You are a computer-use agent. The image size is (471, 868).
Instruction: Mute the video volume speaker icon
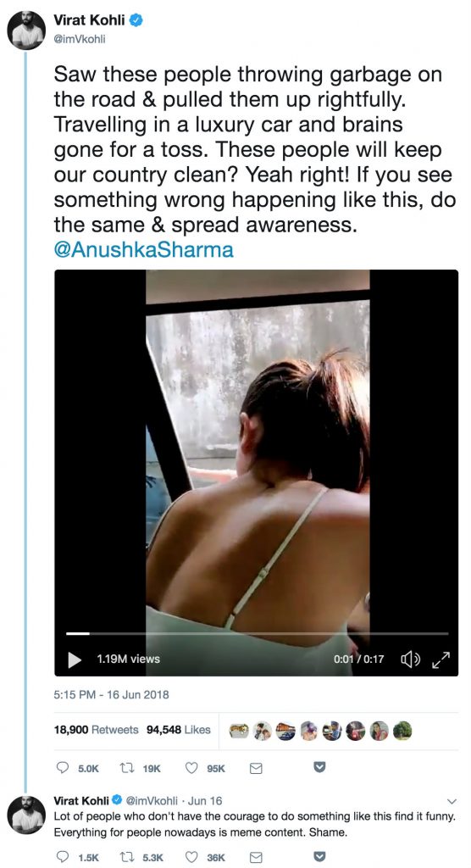pos(410,659)
